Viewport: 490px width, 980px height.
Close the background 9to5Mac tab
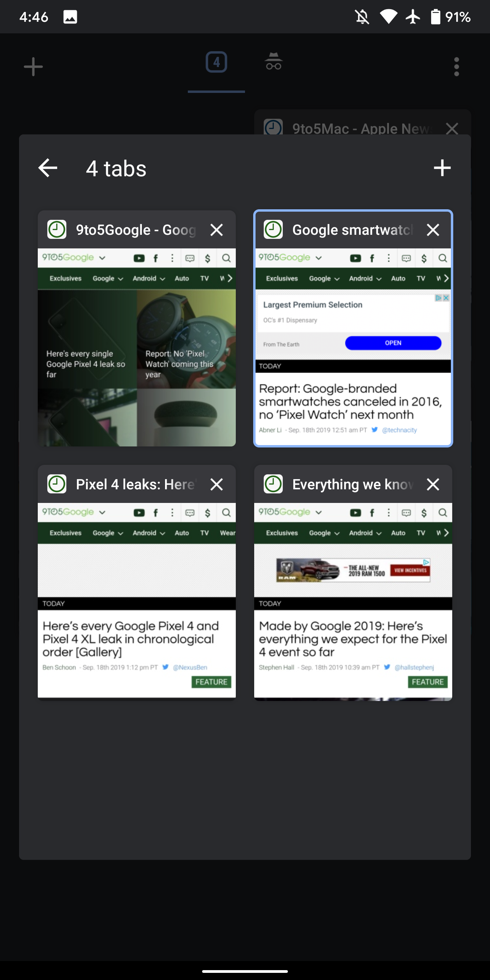pos(452,128)
